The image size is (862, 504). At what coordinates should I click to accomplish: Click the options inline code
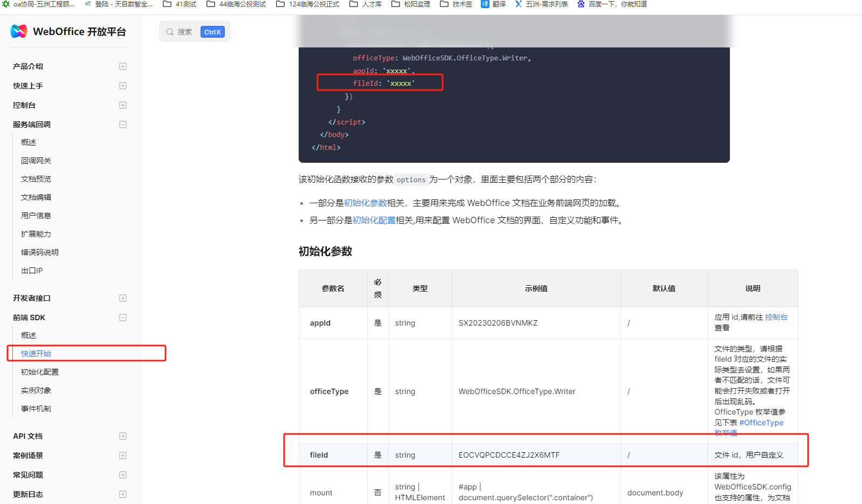tap(411, 179)
